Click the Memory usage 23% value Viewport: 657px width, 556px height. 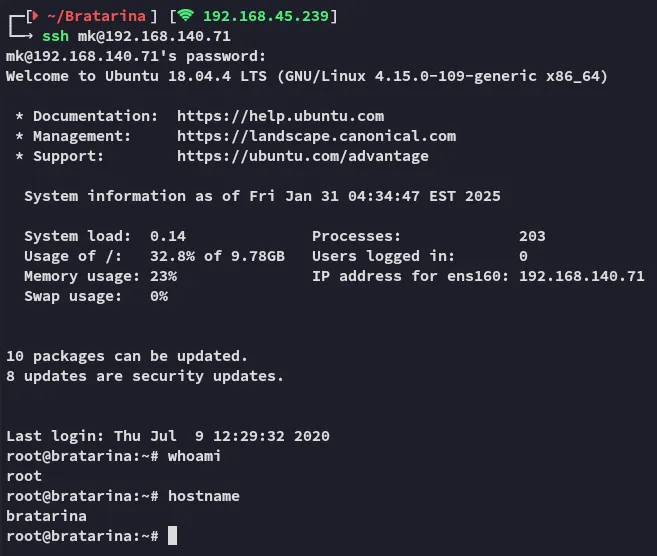pyautogui.click(x=163, y=276)
